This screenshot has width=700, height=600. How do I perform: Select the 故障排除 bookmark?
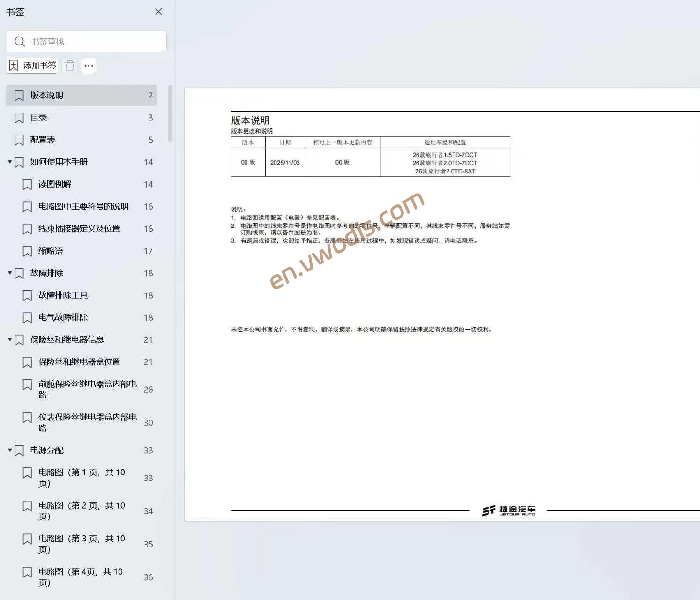pos(47,273)
